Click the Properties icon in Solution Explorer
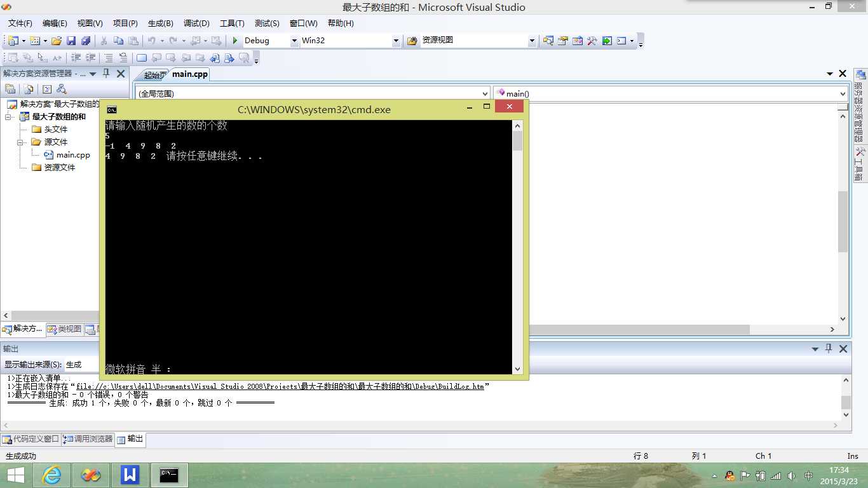The height and width of the screenshot is (488, 868). [10, 89]
